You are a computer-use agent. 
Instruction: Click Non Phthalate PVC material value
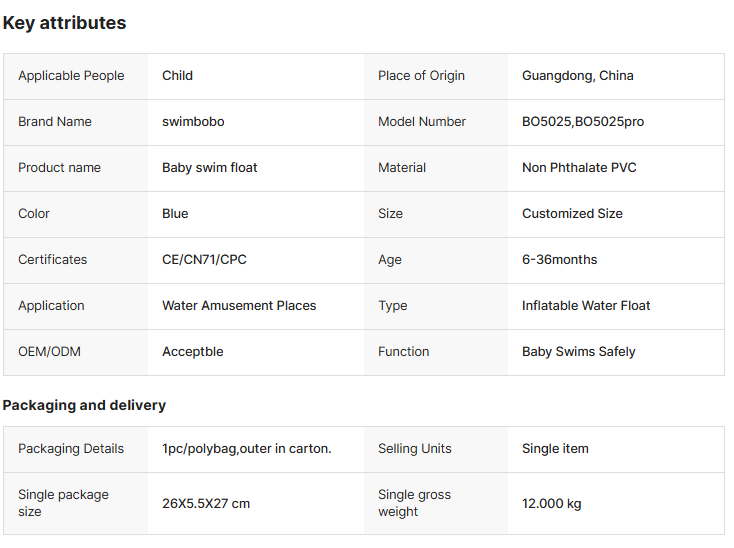[579, 168]
